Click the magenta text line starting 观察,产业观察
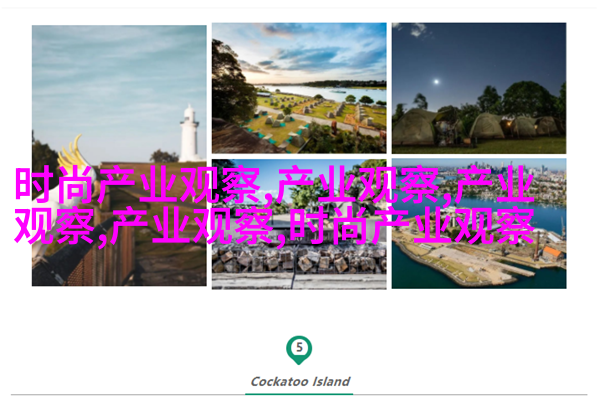This screenshot has width=600, height=401. click(274, 226)
